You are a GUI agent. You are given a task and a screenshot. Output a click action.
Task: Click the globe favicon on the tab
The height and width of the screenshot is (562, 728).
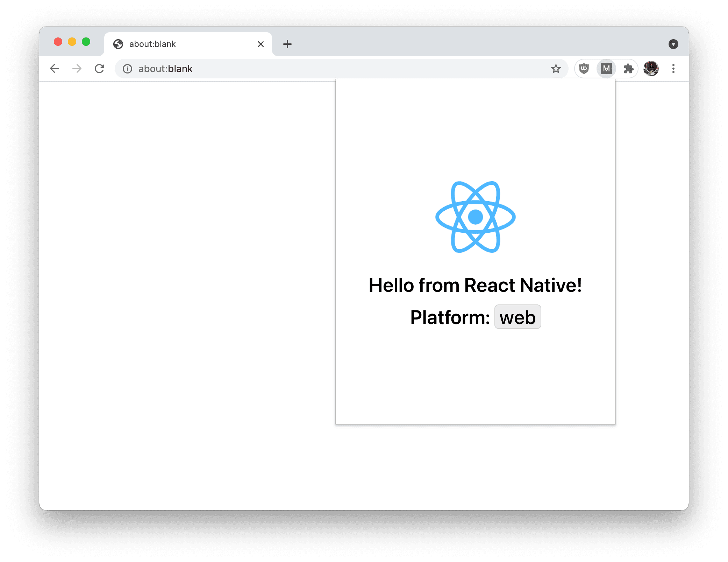[118, 44]
